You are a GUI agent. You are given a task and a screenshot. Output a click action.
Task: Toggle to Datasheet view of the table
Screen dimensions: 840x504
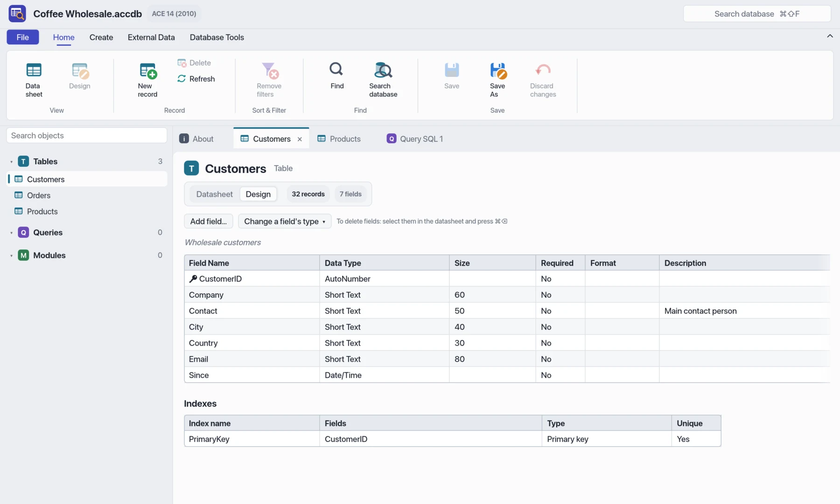[215, 194]
